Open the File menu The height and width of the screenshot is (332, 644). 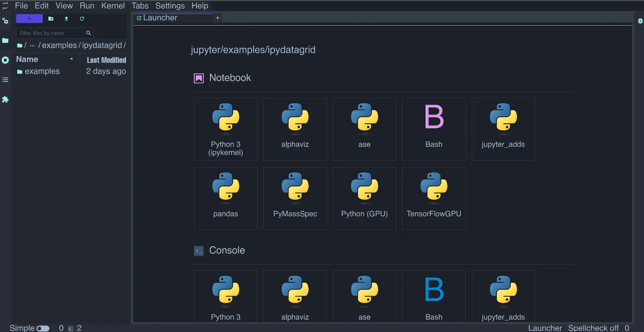[21, 6]
